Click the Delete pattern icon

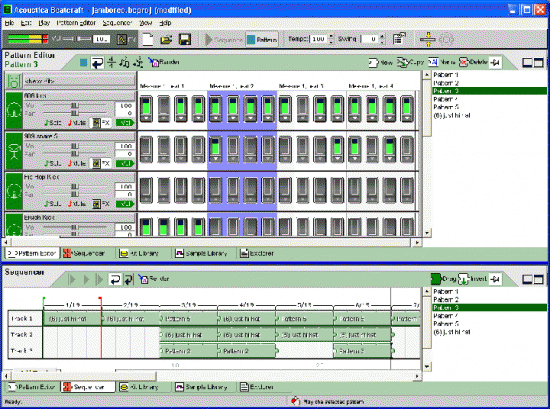pyautogui.click(x=473, y=62)
